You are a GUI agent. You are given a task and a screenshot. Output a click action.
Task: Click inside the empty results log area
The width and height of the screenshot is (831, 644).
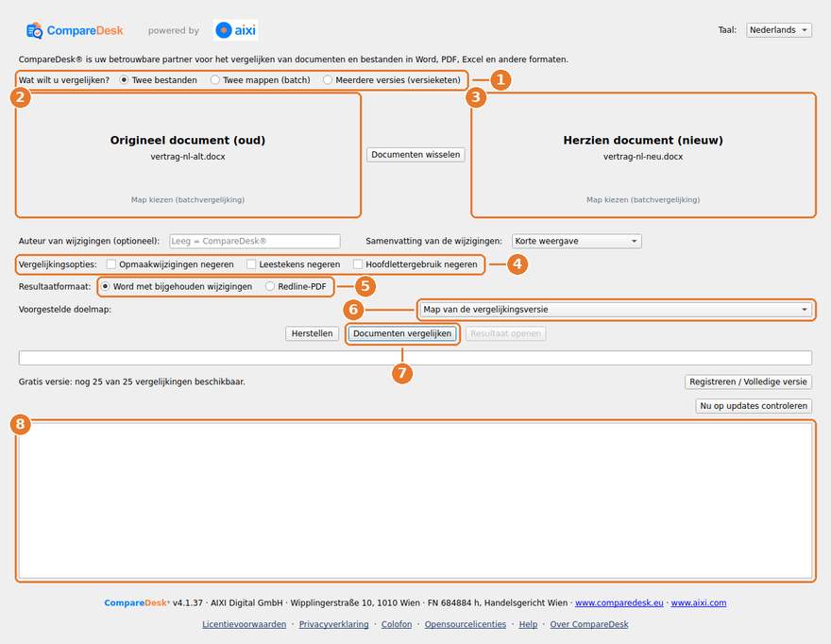tap(415, 500)
